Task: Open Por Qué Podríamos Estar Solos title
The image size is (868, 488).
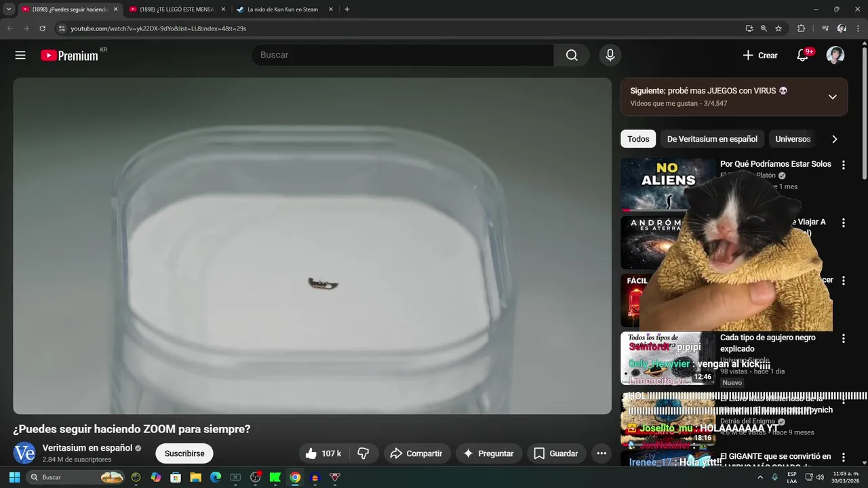Action: (776, 164)
